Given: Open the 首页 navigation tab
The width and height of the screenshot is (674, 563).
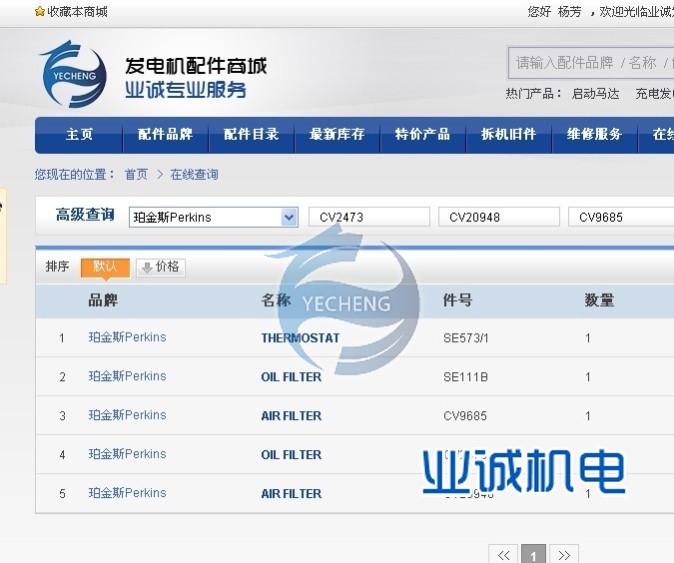Looking at the screenshot, I should (x=79, y=135).
